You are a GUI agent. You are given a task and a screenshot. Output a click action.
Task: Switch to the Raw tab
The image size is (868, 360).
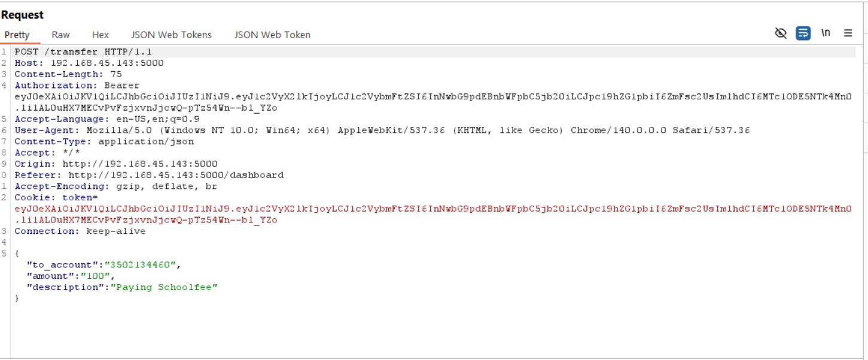click(x=60, y=35)
